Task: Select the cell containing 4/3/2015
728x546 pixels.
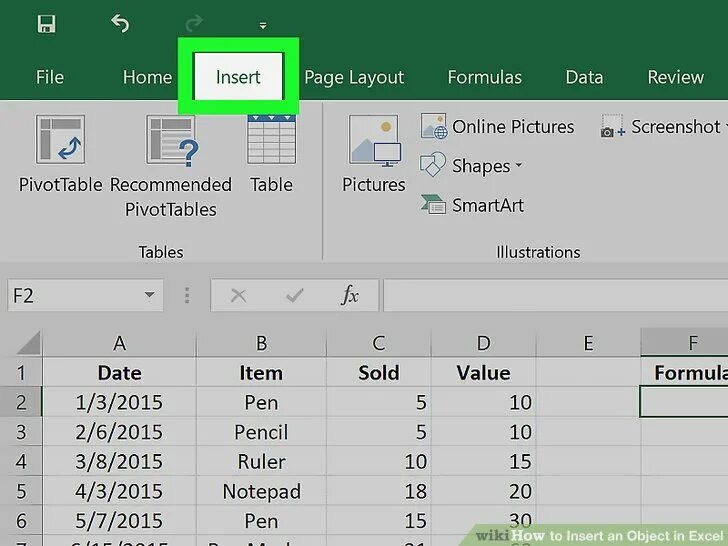Action: click(x=119, y=491)
